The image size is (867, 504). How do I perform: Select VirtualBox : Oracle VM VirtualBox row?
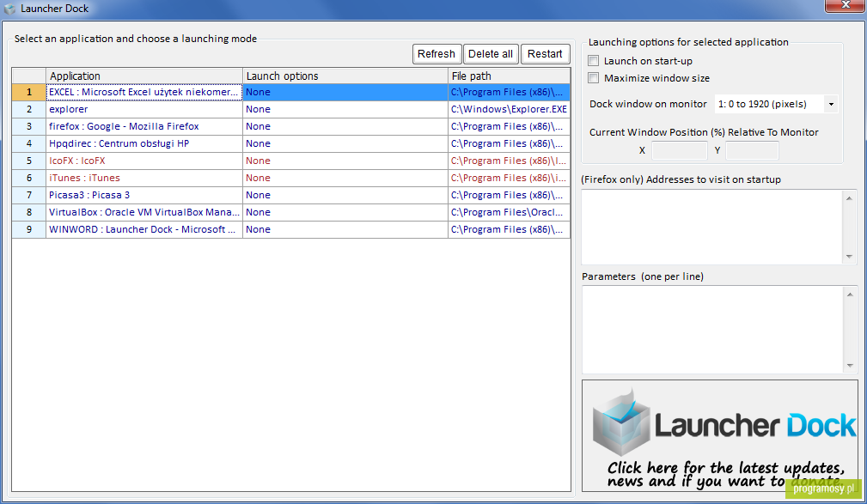[x=290, y=212]
